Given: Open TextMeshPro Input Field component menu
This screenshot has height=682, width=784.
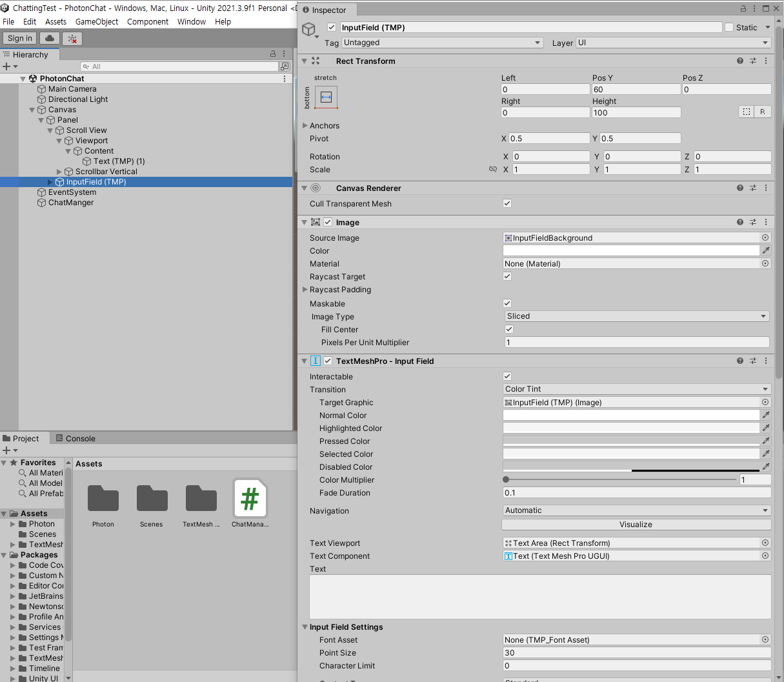Looking at the screenshot, I should [766, 361].
